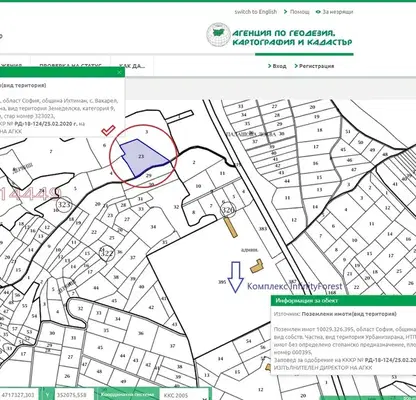Screen dimensions: 416x400
Task: Open the Регистрация registration link
Action: click(x=316, y=66)
